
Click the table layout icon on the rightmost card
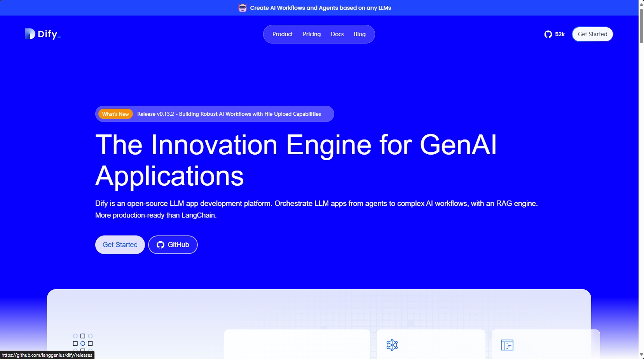(507, 345)
